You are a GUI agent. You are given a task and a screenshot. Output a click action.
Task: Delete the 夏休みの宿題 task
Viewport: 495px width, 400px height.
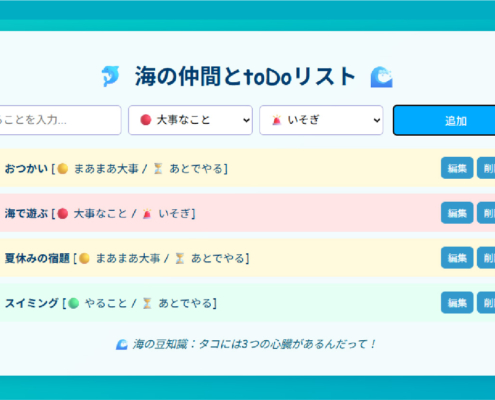click(486, 258)
